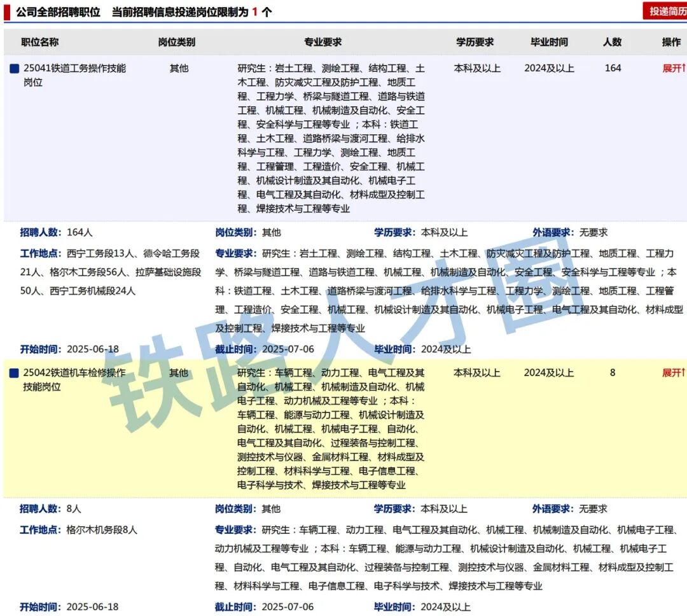687x616 pixels.
Task: Click 本科及以上 in the 25041 row
Action: coord(477,68)
